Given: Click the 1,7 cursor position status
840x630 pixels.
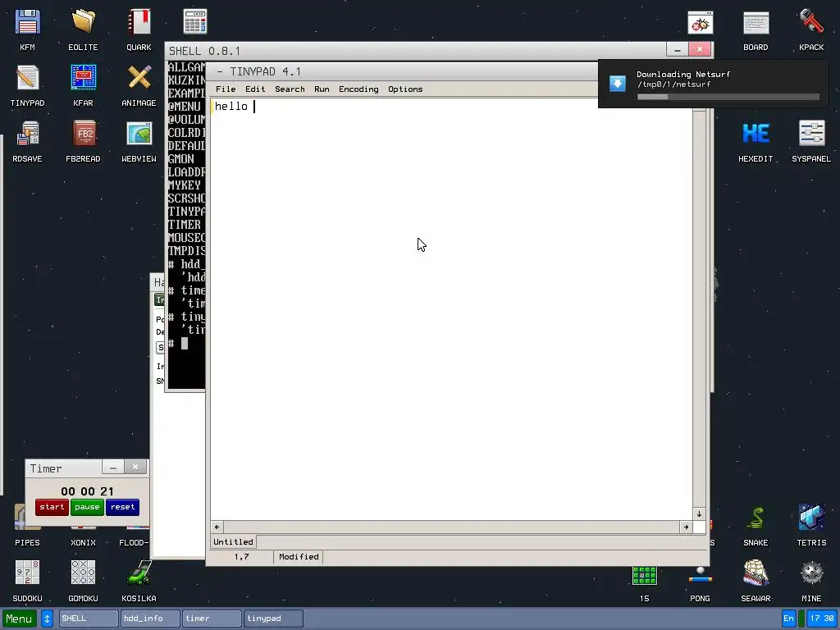Looking at the screenshot, I should pos(241,557).
